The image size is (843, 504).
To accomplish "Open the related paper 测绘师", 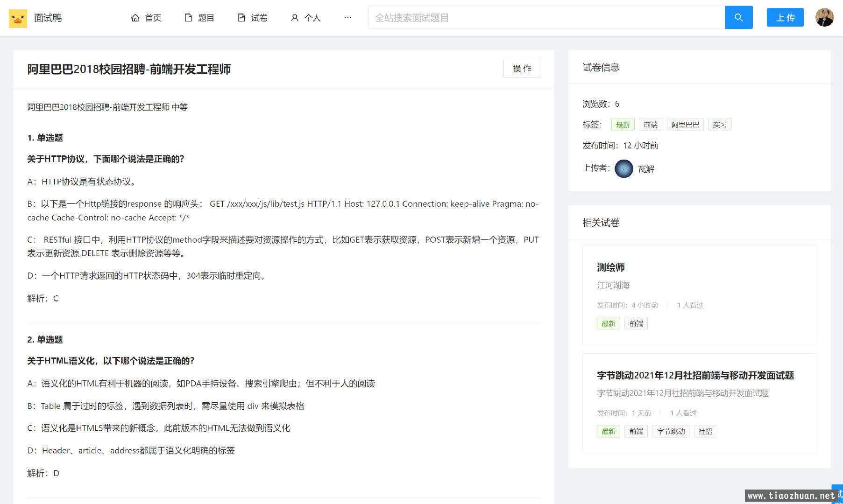I will click(610, 267).
